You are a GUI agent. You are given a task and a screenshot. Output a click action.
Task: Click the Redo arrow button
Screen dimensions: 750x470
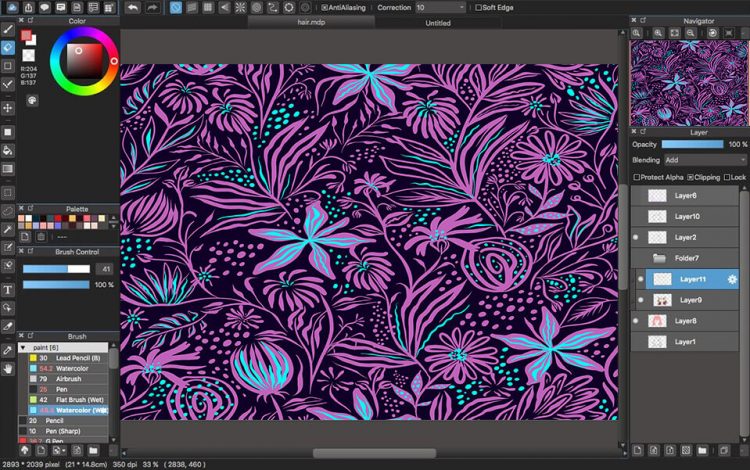point(152,7)
